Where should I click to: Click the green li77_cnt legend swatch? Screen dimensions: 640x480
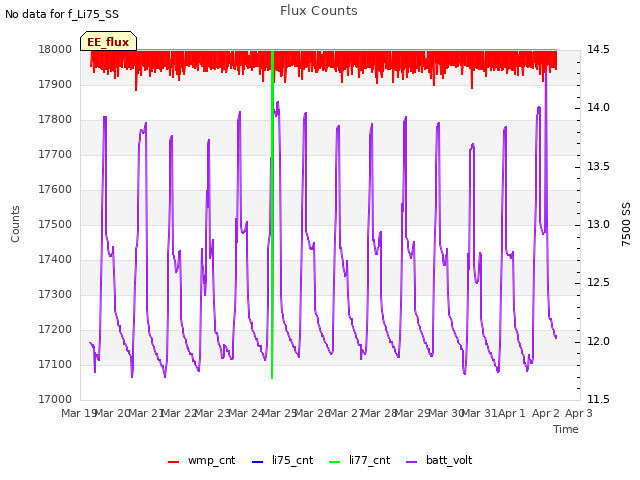tap(334, 462)
